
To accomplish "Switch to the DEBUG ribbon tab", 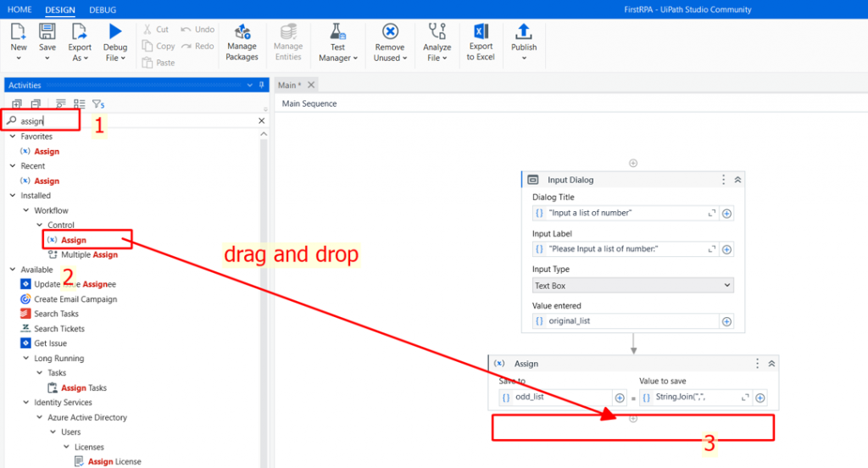I will coord(103,10).
